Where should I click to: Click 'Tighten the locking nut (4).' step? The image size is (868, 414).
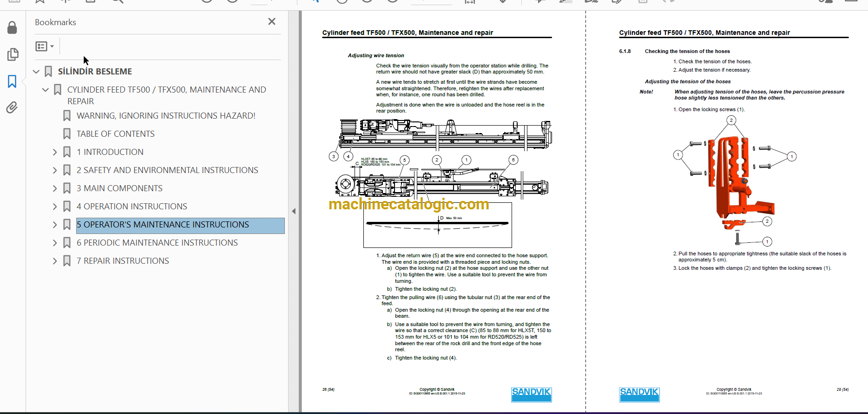tap(422, 358)
